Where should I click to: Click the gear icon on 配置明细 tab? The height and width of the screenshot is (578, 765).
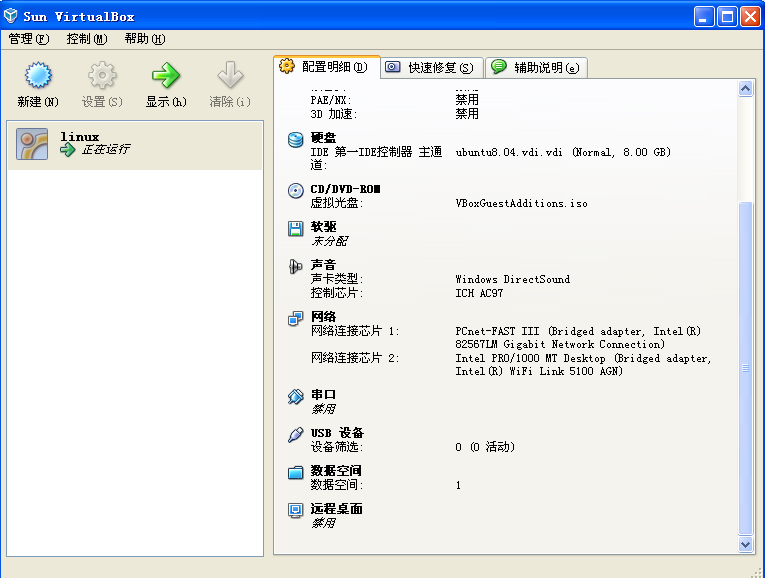[287, 66]
